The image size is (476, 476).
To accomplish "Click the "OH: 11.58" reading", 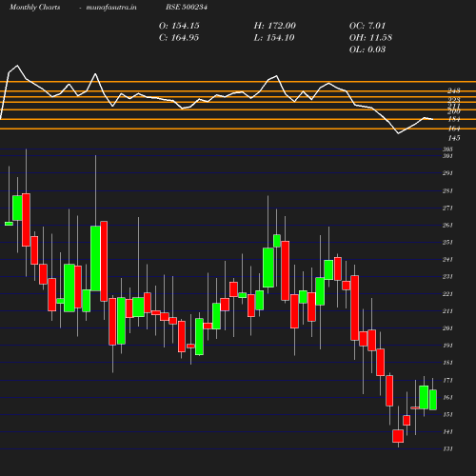I will 370,38.
